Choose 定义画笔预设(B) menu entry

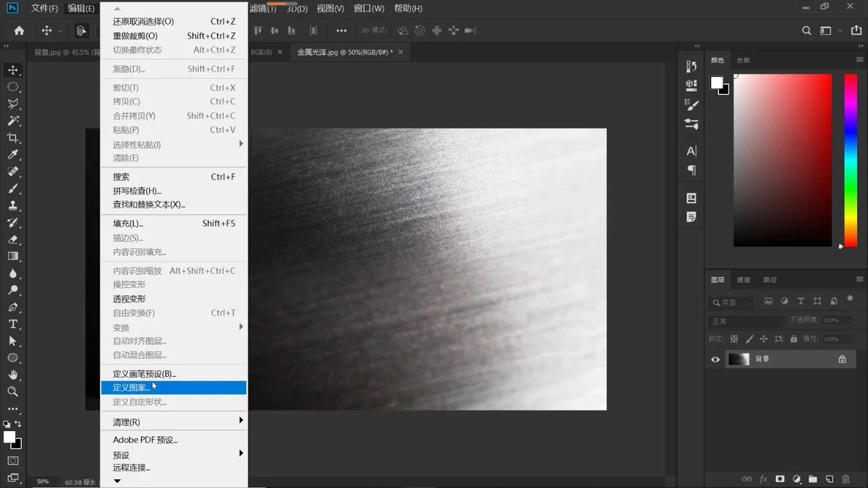coord(174,374)
